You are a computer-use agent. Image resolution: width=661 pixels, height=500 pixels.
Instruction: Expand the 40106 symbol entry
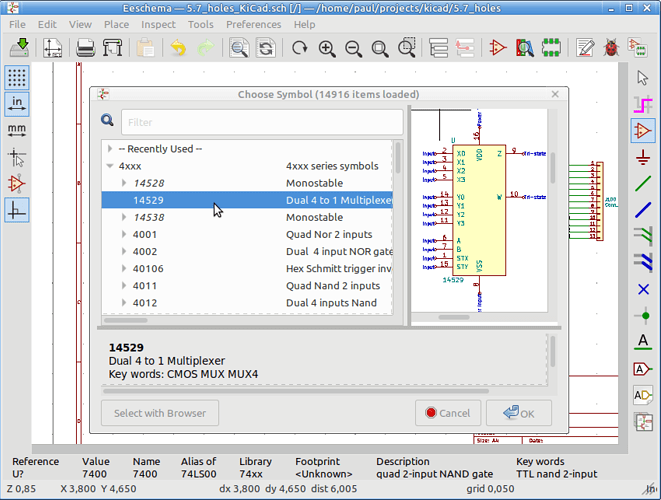pyautogui.click(x=124, y=269)
